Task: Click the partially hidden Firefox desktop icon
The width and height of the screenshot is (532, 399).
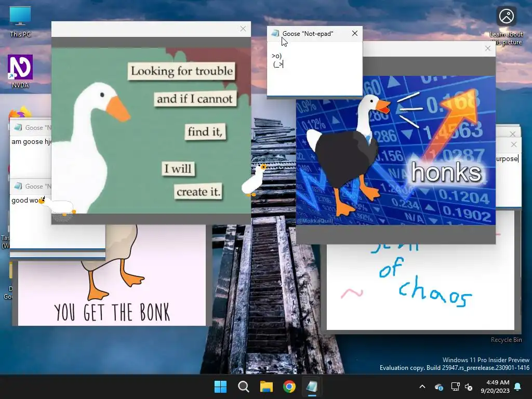Action: tap(20, 113)
